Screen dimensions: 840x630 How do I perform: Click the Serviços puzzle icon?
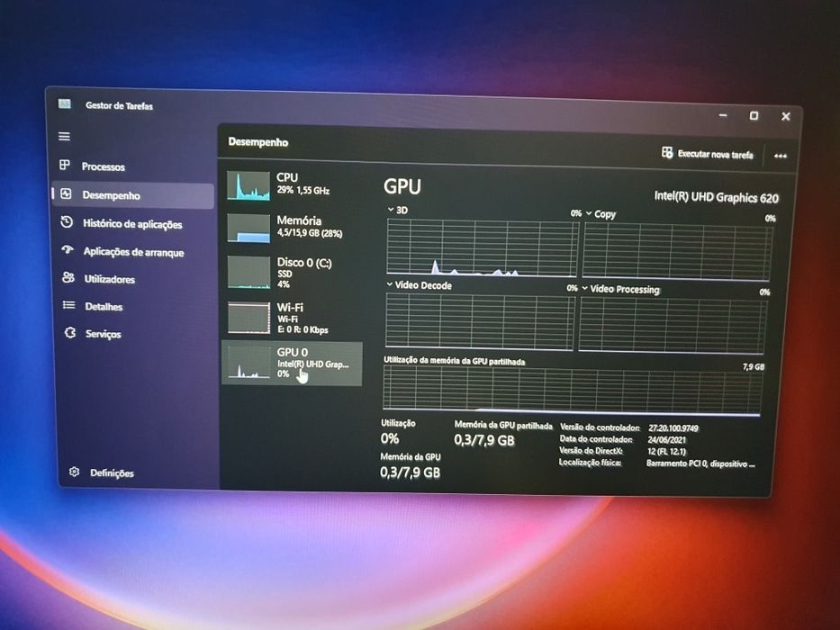click(70, 333)
